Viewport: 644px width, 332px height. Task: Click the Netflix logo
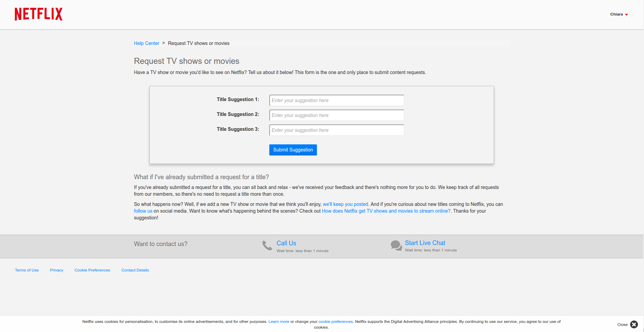point(39,14)
